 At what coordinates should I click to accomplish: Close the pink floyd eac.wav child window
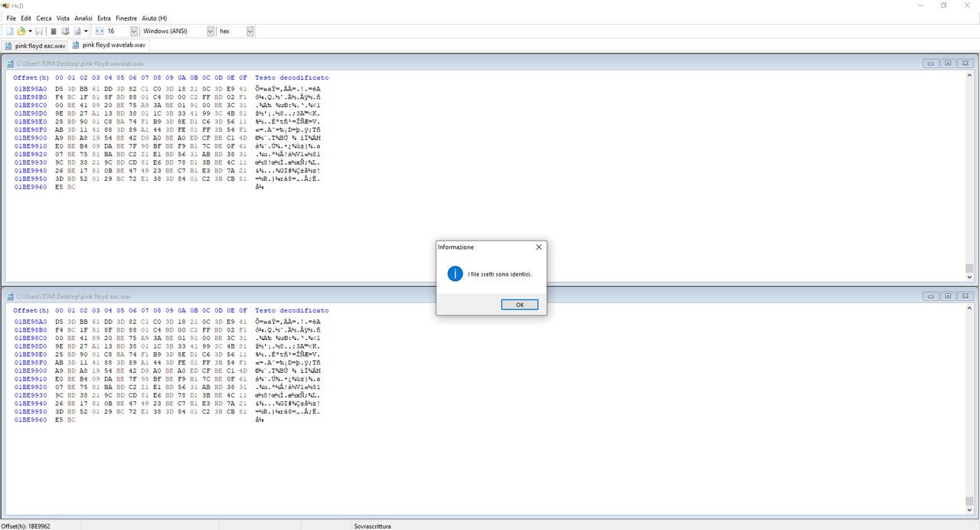click(964, 296)
